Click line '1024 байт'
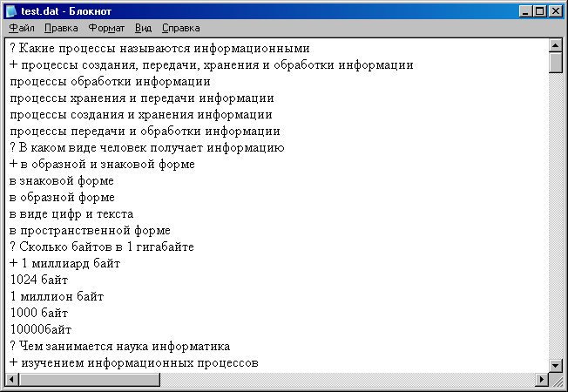 [39, 280]
